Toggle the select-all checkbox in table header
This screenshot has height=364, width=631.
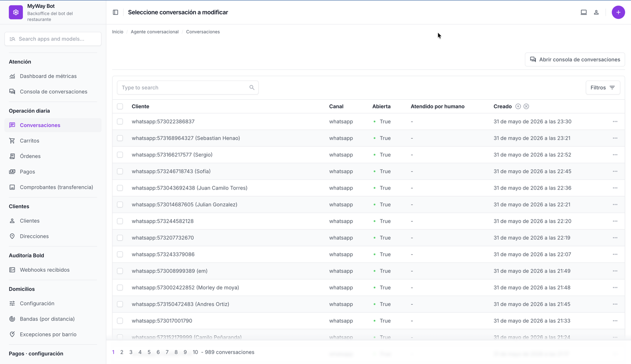pyautogui.click(x=120, y=106)
